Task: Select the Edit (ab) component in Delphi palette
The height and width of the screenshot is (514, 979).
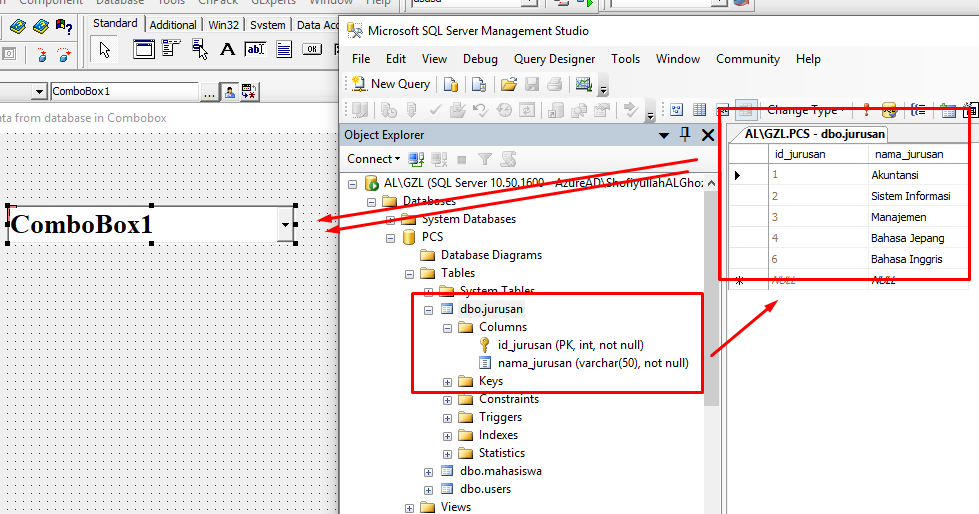Action: [x=255, y=49]
